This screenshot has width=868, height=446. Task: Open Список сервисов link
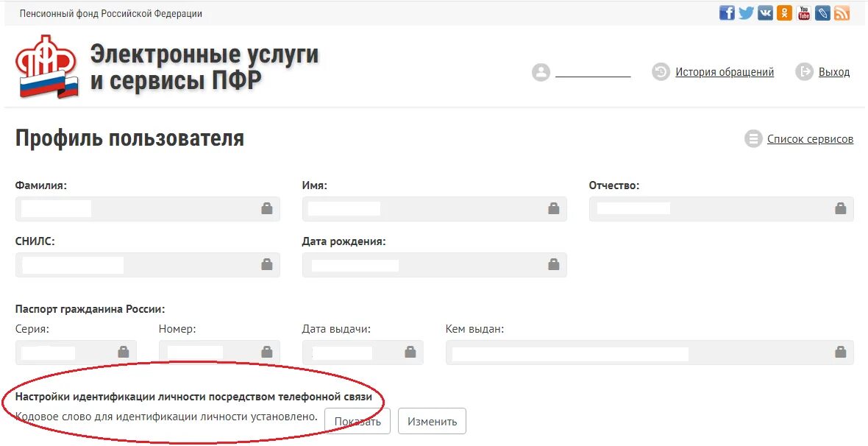(x=810, y=139)
